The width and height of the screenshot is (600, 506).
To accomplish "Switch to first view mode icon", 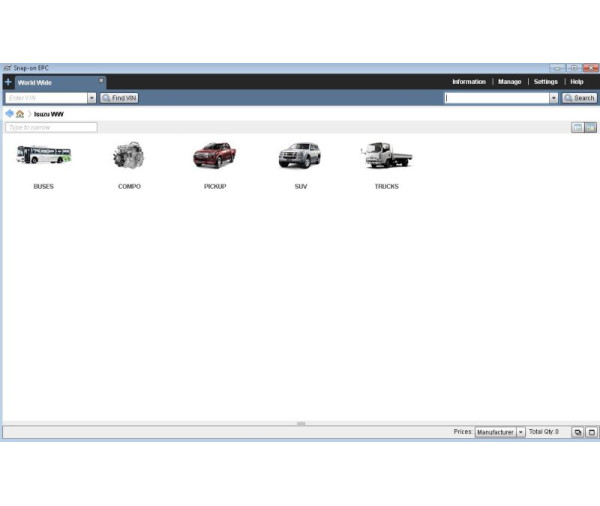I will tap(577, 127).
